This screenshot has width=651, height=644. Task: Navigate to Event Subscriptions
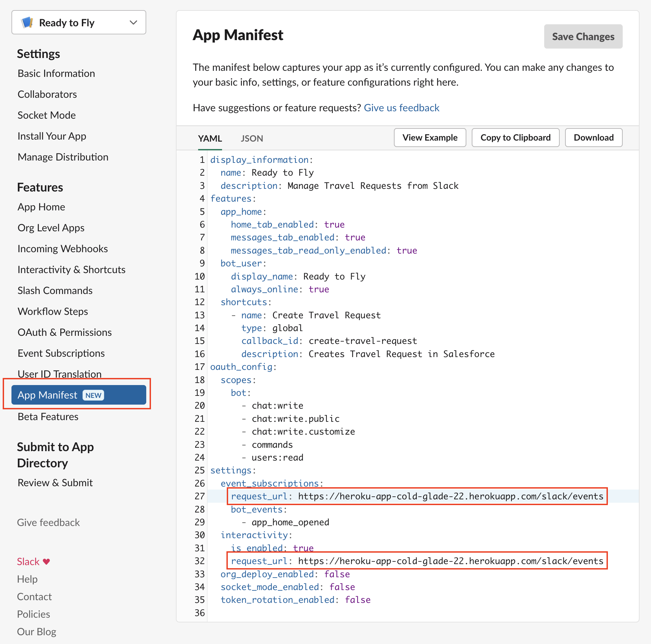[x=61, y=353]
